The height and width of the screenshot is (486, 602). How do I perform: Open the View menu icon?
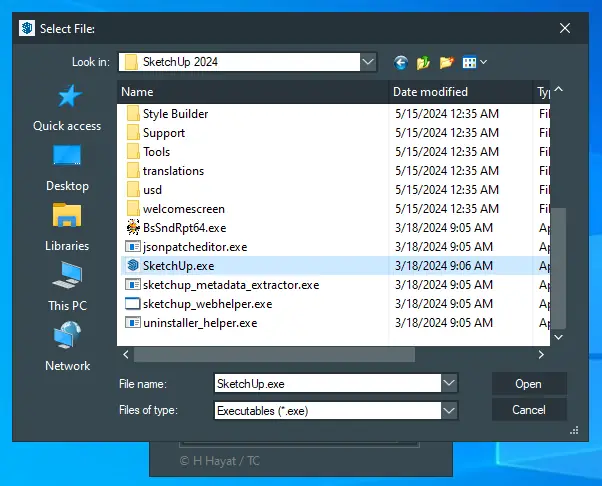coord(475,62)
